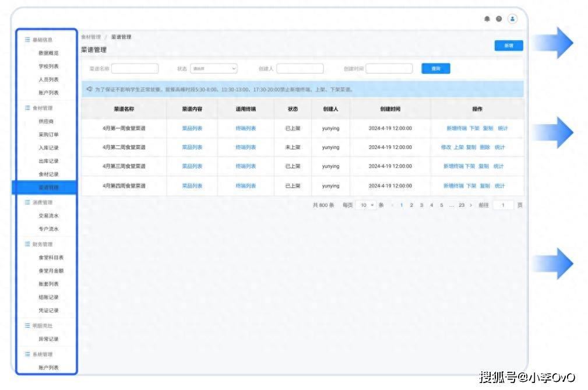This screenshot has height=390, width=588.
Task: Select 供应商 in the sidebar
Action: 48,121
